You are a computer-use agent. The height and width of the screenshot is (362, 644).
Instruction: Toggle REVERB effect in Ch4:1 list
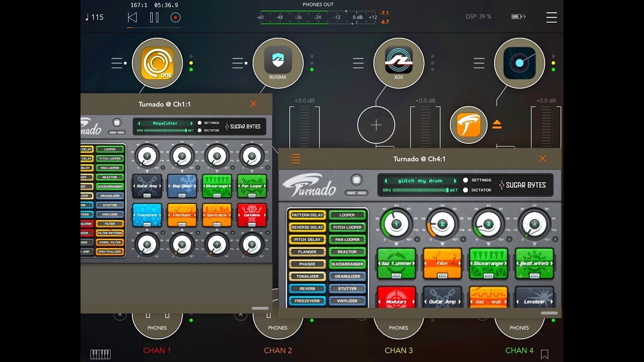(307, 289)
